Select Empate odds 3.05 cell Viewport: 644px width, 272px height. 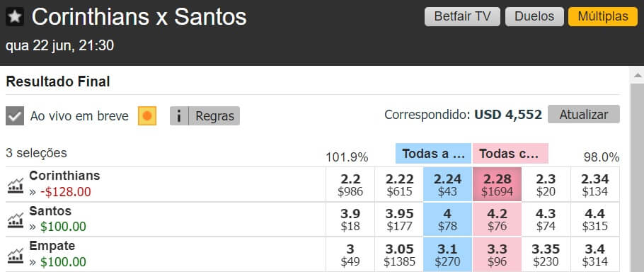[399, 254]
